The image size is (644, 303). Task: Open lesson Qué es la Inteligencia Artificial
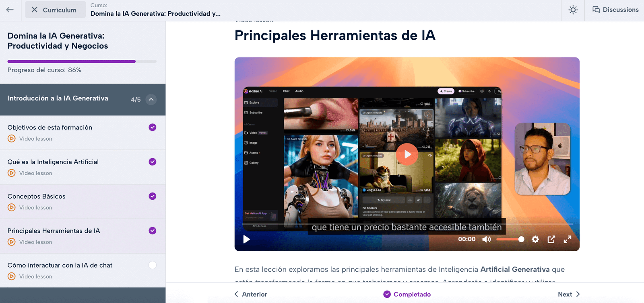[53, 162]
